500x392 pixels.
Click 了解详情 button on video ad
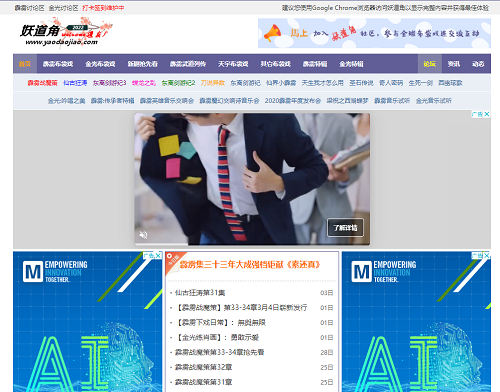[345, 228]
